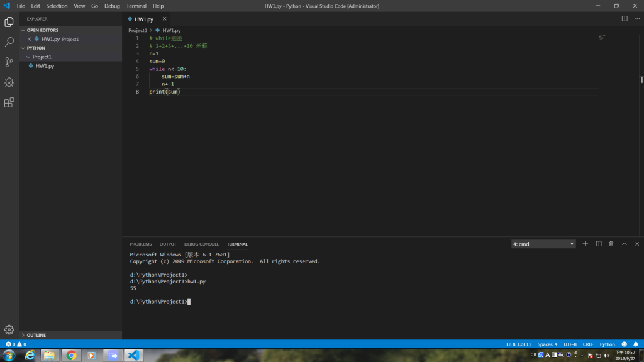
Task: Place cursor on line 5 while statement
Action: pos(167,69)
